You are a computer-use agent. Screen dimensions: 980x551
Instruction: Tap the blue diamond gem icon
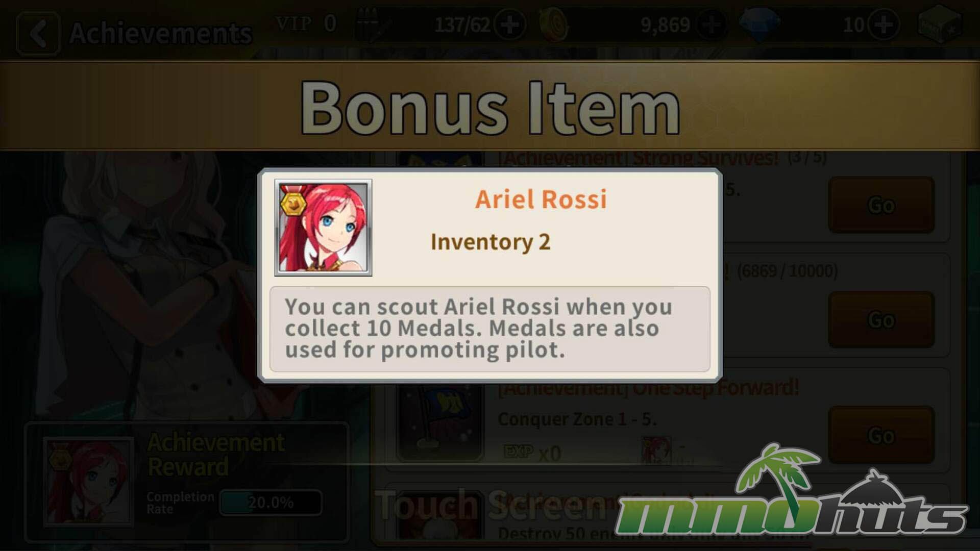pos(759,24)
